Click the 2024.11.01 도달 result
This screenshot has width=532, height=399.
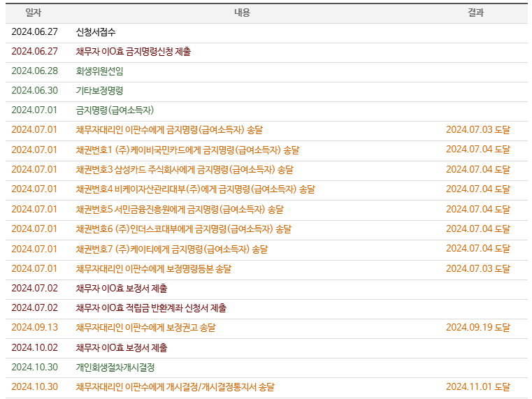pos(478,387)
